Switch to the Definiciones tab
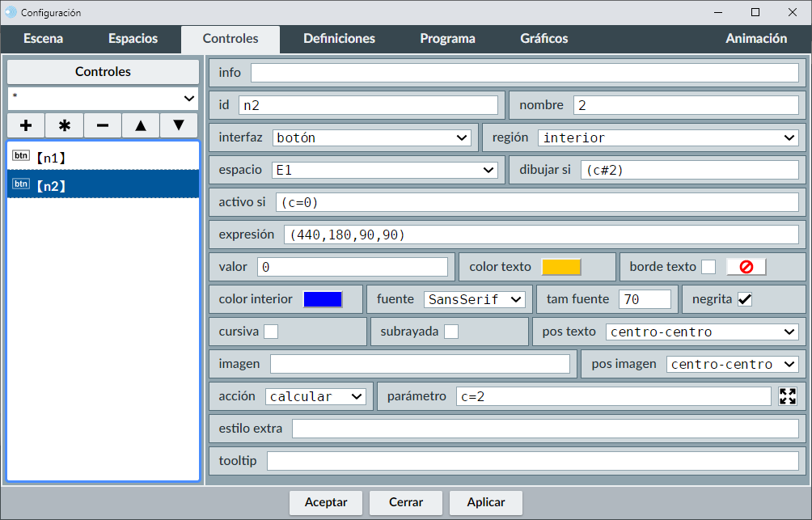The image size is (812, 520). click(x=339, y=39)
